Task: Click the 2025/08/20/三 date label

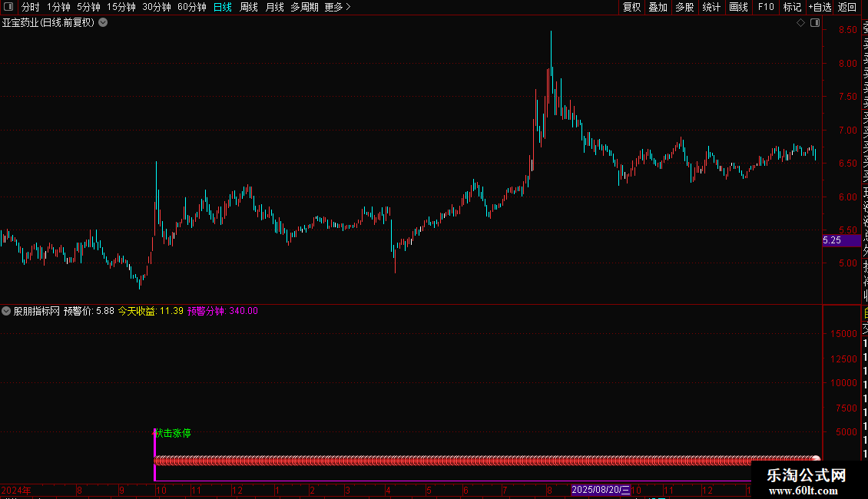Action: [x=601, y=490]
